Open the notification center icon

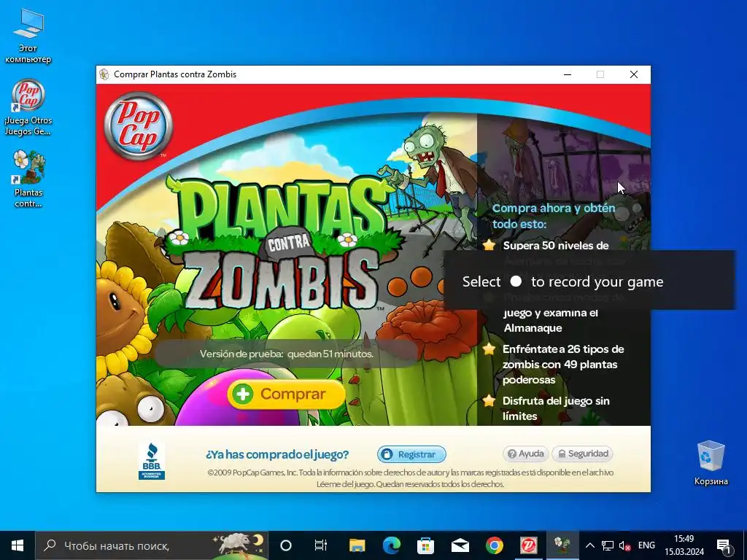724,545
